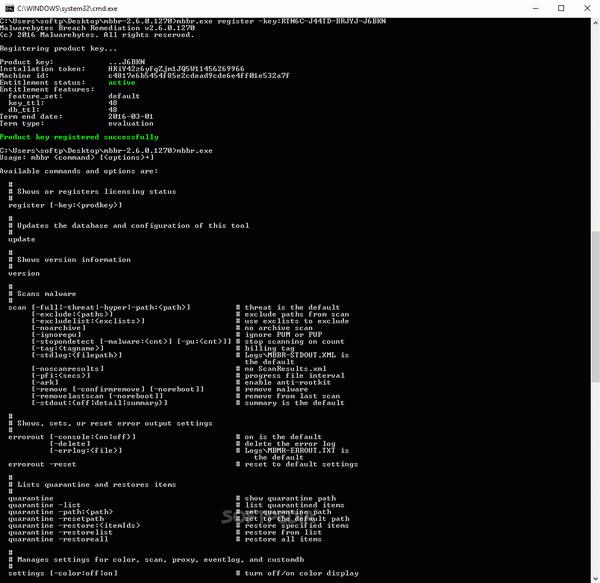Minimize the cmd.exe window
The width and height of the screenshot is (600, 583).
536,8
